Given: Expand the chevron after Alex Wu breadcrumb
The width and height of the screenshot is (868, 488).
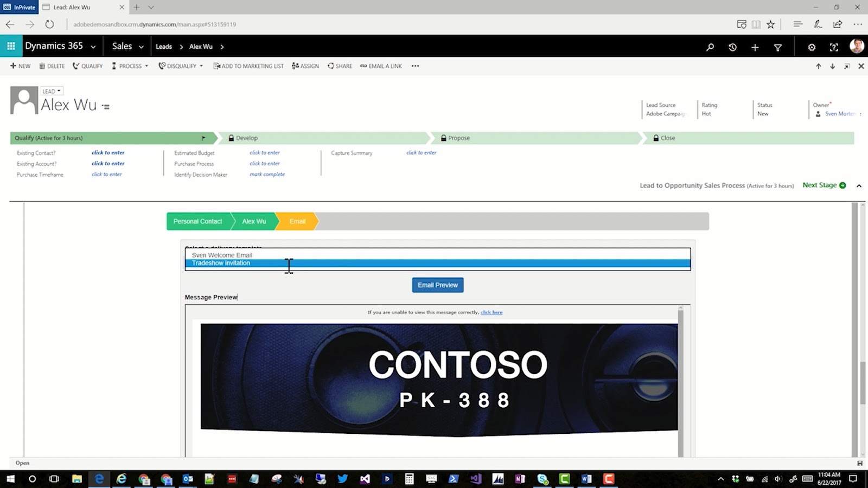Looking at the screenshot, I should click(222, 47).
